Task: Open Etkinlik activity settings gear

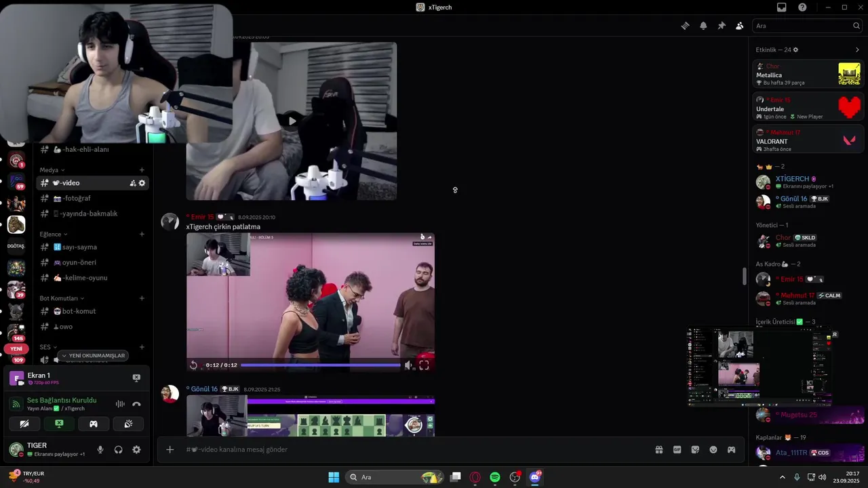Action: tap(795, 49)
